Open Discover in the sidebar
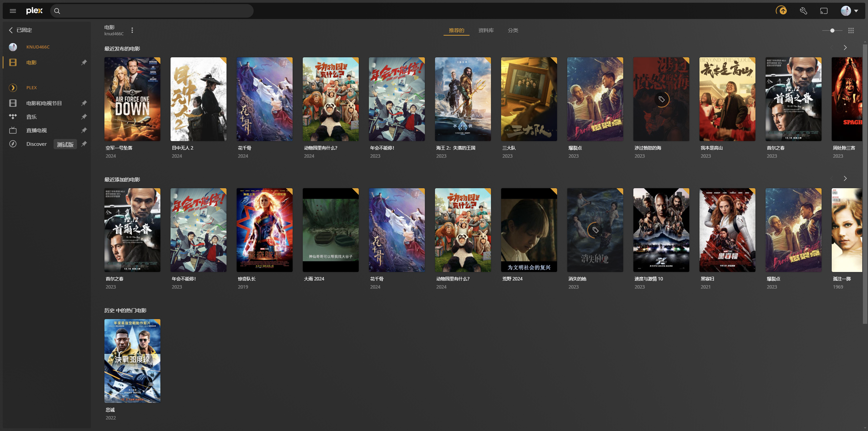 (x=37, y=144)
